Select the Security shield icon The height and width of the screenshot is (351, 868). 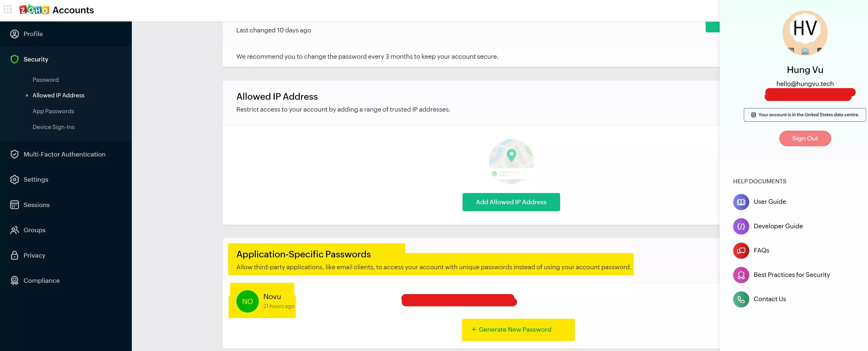tap(14, 59)
